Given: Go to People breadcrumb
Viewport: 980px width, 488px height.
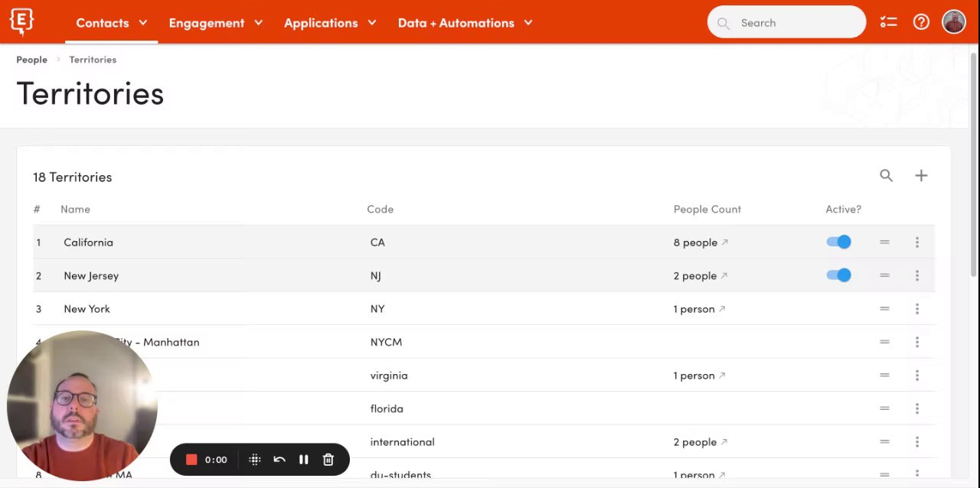Looking at the screenshot, I should coord(31,60).
